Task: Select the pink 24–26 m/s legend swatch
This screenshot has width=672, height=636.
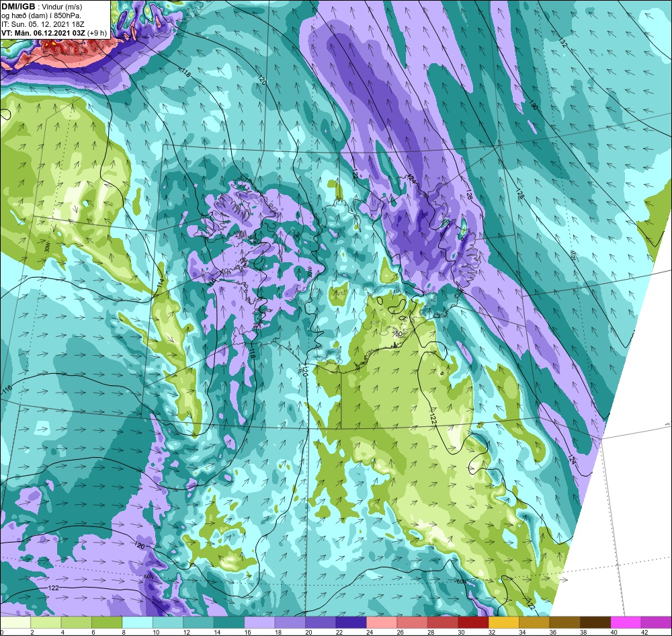Action: pyautogui.click(x=382, y=622)
